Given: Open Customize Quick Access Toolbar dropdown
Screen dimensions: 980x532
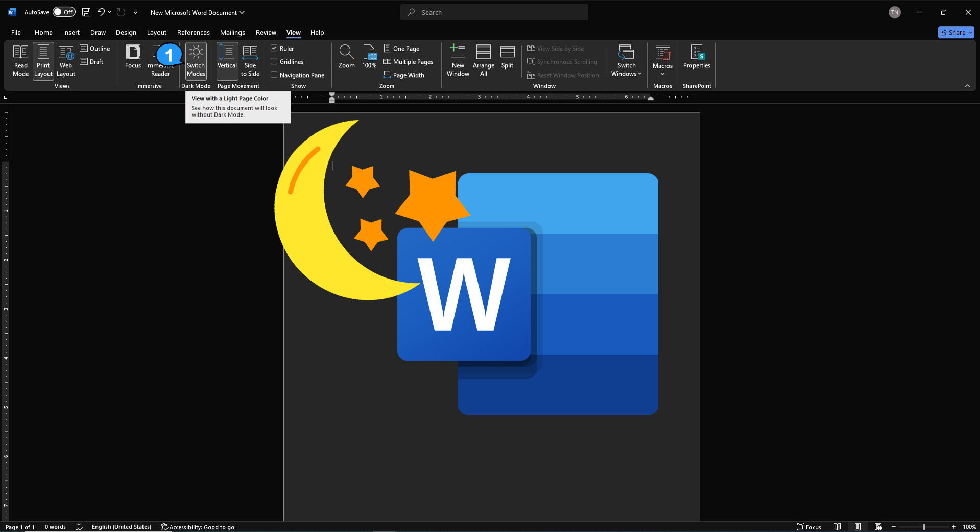Looking at the screenshot, I should pyautogui.click(x=135, y=12).
